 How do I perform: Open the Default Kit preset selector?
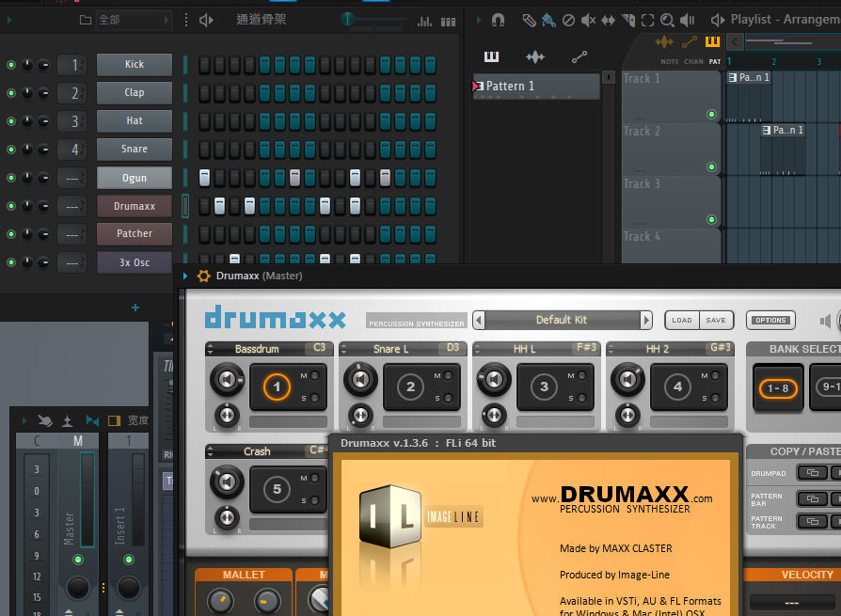562,320
